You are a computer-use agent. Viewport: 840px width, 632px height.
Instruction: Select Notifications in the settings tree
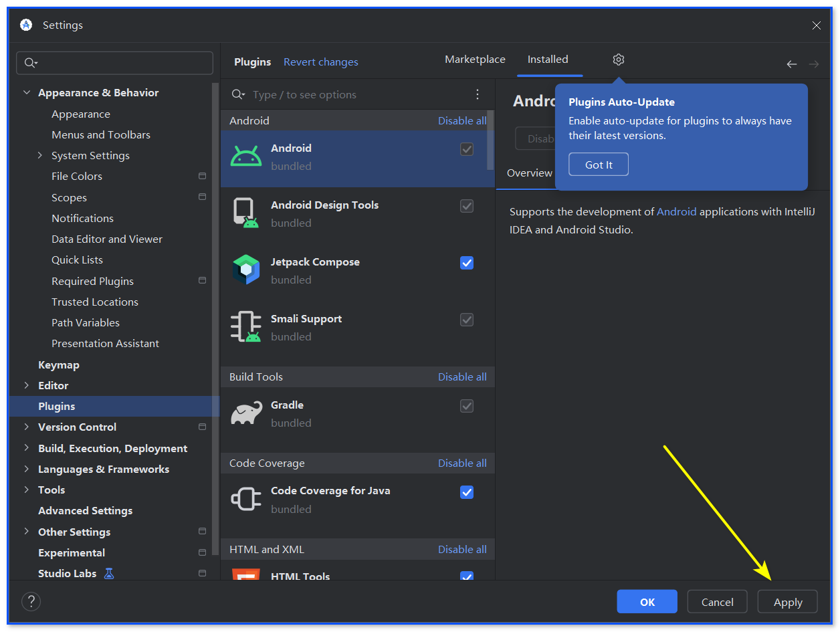pyautogui.click(x=82, y=218)
